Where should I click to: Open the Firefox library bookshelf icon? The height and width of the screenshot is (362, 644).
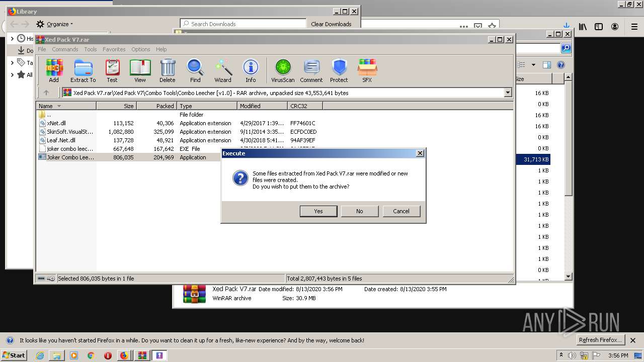pyautogui.click(x=583, y=27)
